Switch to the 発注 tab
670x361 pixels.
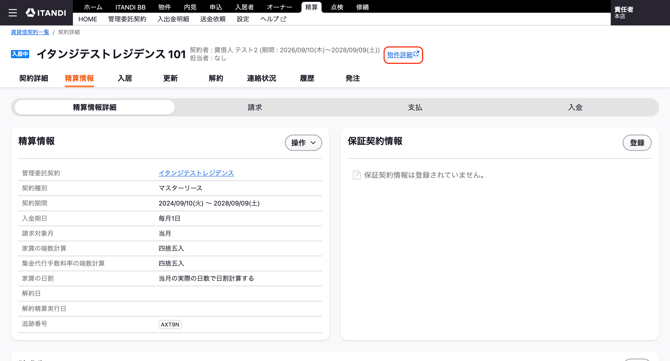[x=353, y=78]
